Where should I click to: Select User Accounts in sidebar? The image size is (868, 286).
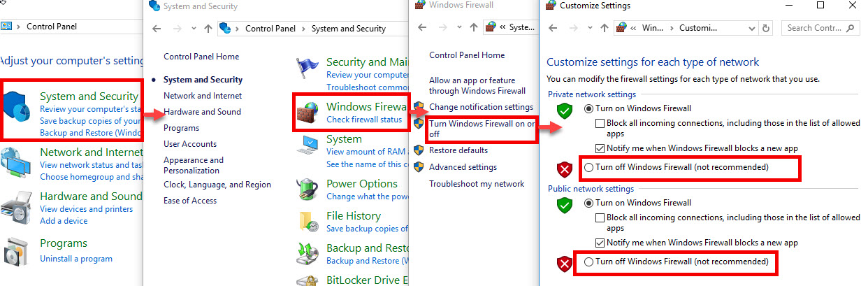click(x=190, y=144)
